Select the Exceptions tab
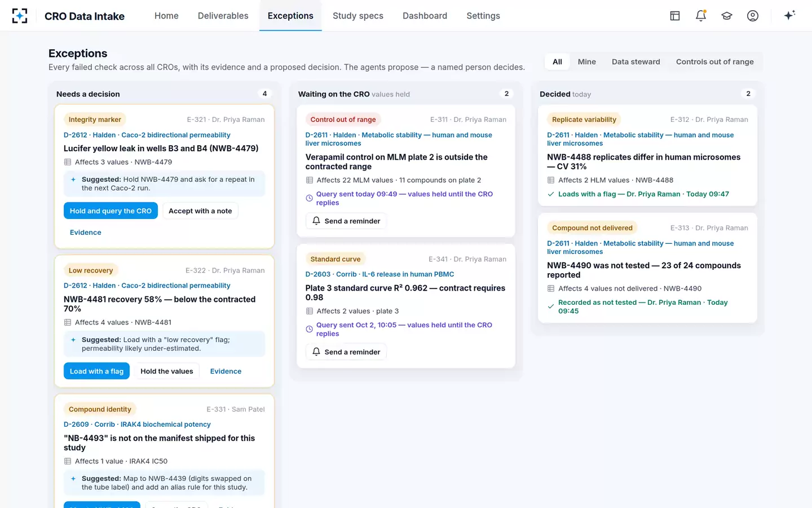The width and height of the screenshot is (812, 508). tap(290, 16)
